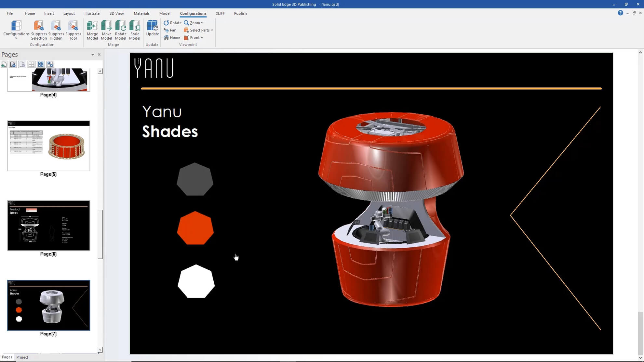The height and width of the screenshot is (362, 644).
Task: Click the Update icon
Action: (x=152, y=28)
